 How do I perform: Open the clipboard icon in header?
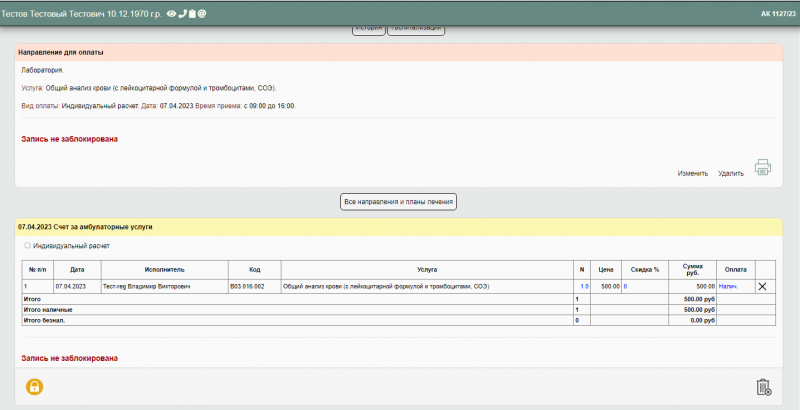pyautogui.click(x=192, y=14)
